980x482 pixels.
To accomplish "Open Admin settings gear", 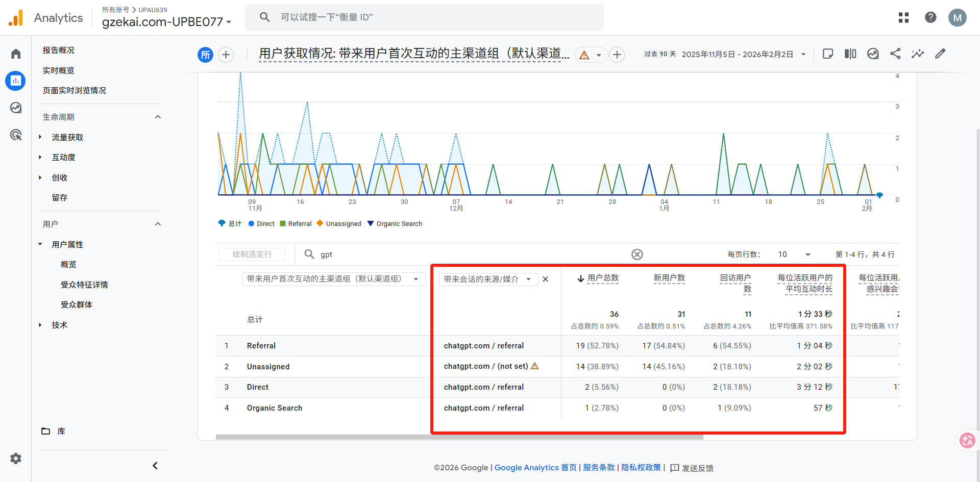I will 16,459.
